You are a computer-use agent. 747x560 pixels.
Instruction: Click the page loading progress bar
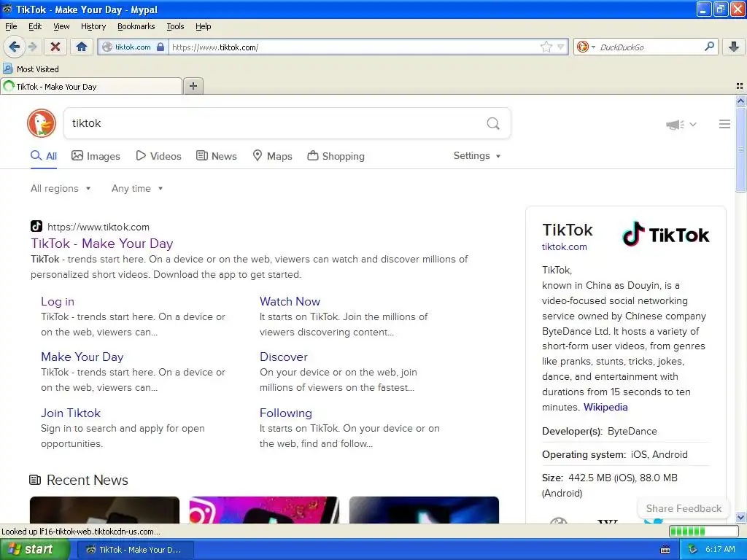pyautogui.click(x=703, y=531)
